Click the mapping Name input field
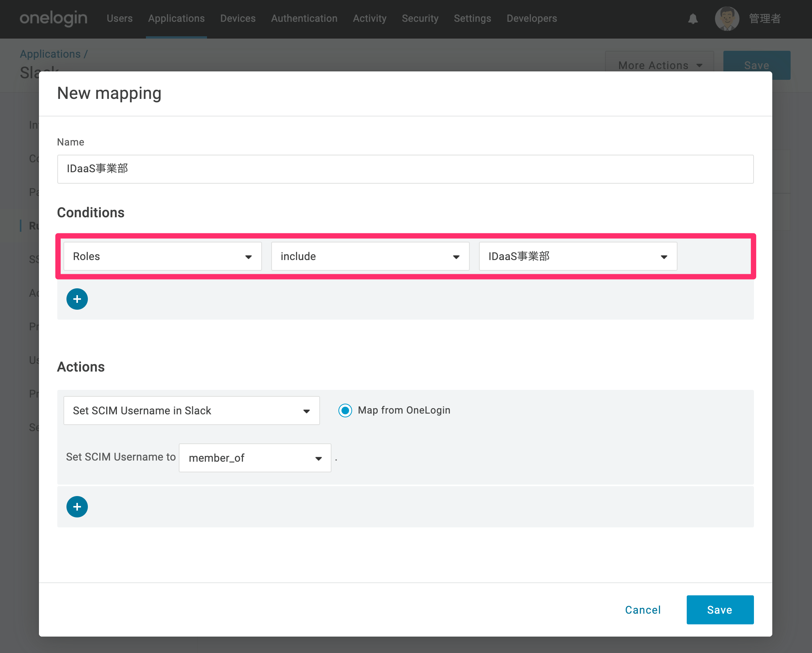The width and height of the screenshot is (812, 653). click(x=405, y=169)
